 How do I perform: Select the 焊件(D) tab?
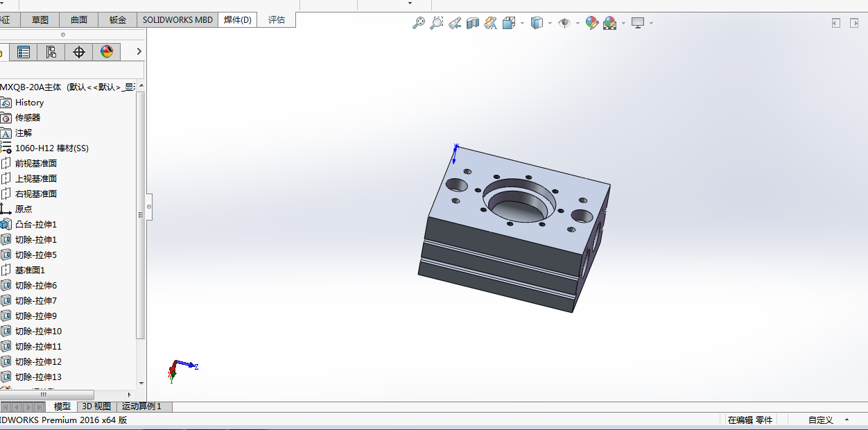[x=238, y=20]
